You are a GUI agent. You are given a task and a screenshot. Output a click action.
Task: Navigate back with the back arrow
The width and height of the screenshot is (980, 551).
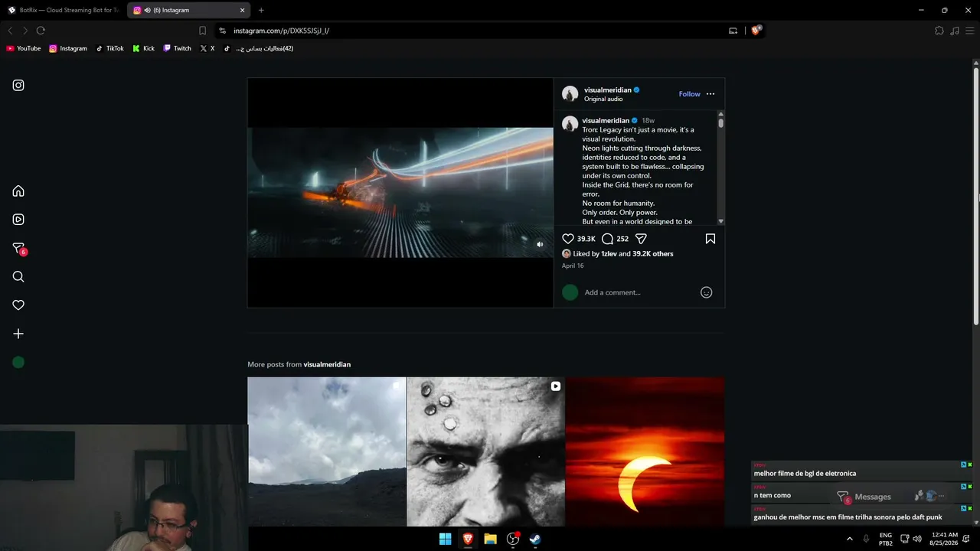point(10,31)
